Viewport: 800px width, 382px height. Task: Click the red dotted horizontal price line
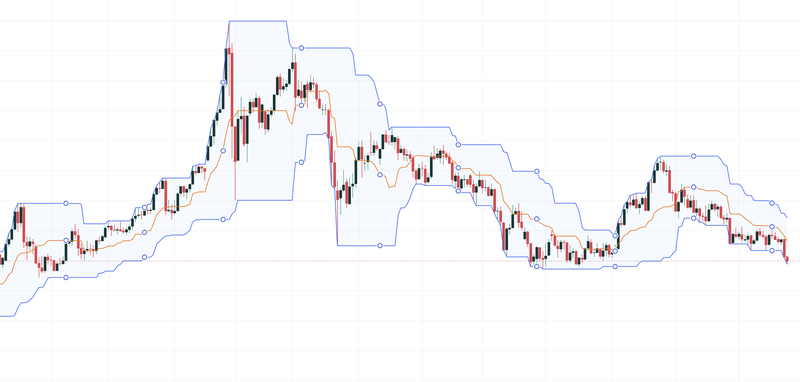click(400, 261)
